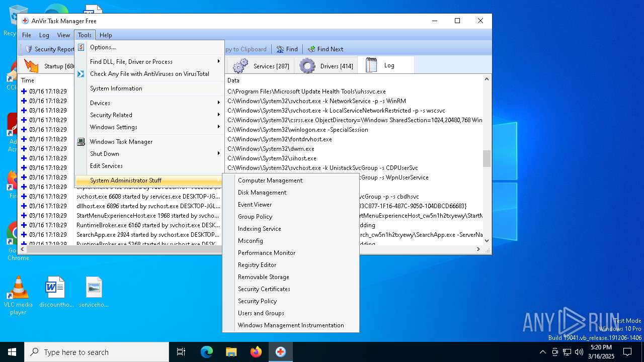Select System Information menu item
Screen dimensions: 644x362
coord(149,88)
